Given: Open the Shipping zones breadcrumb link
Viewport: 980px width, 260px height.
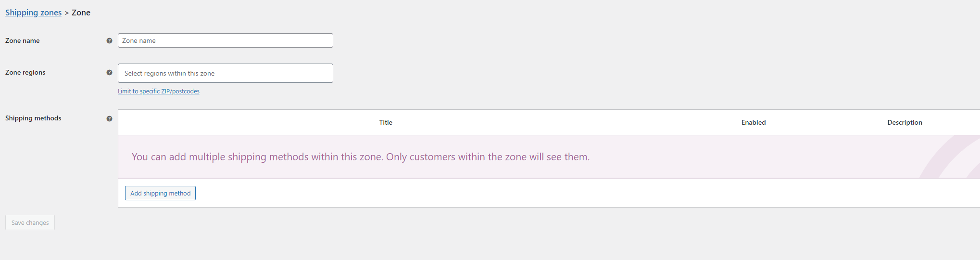Looking at the screenshot, I should [33, 13].
